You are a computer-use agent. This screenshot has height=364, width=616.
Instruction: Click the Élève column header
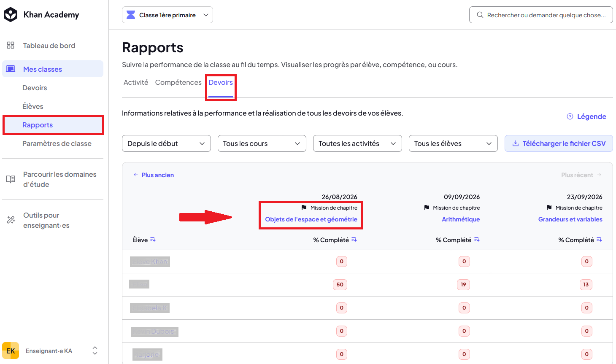140,240
